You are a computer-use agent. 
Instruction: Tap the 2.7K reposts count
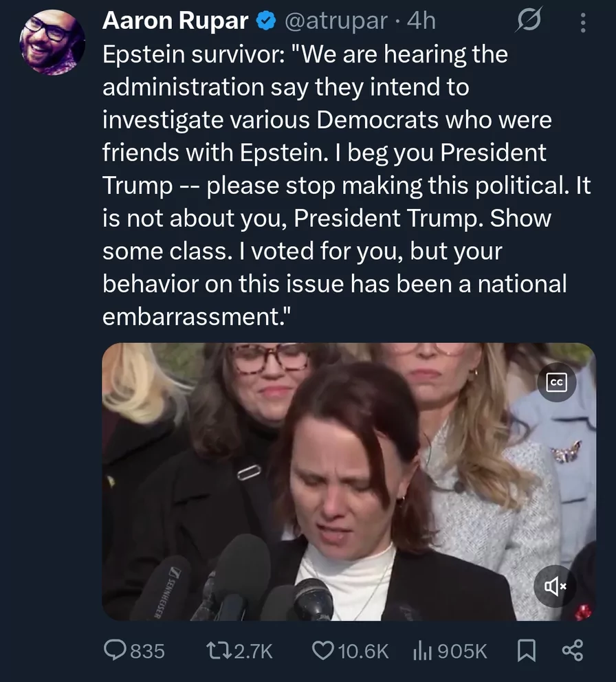[x=253, y=650]
